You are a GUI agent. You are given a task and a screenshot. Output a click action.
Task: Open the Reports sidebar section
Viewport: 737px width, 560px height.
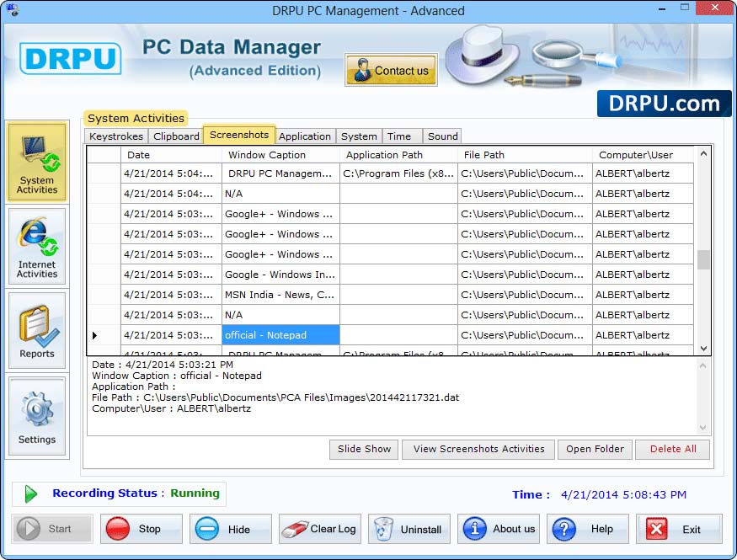pos(37,331)
